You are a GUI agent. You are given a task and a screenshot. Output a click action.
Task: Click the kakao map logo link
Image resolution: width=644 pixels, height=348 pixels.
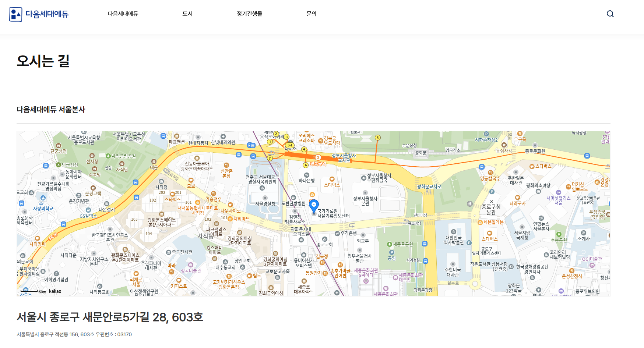[55, 291]
